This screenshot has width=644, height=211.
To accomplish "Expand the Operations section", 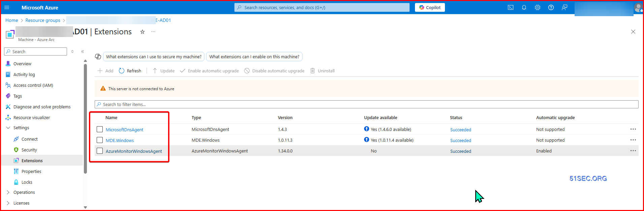I will (x=8, y=192).
